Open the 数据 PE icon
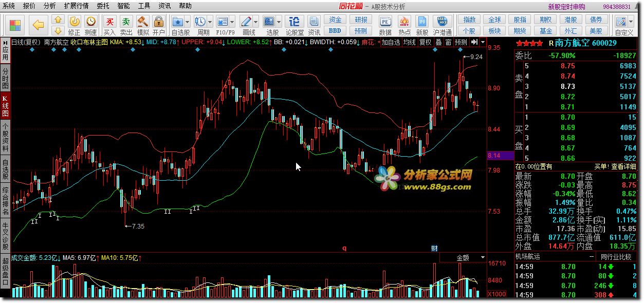The image size is (644, 303). point(385,21)
